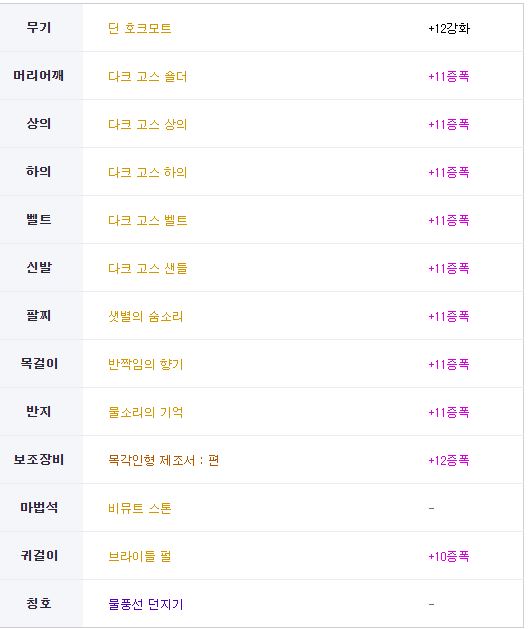Select the 머리어깨 row label

(x=39, y=75)
